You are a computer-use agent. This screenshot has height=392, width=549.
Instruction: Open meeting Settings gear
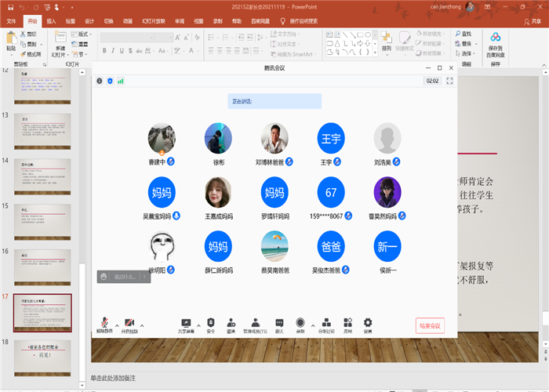click(368, 325)
